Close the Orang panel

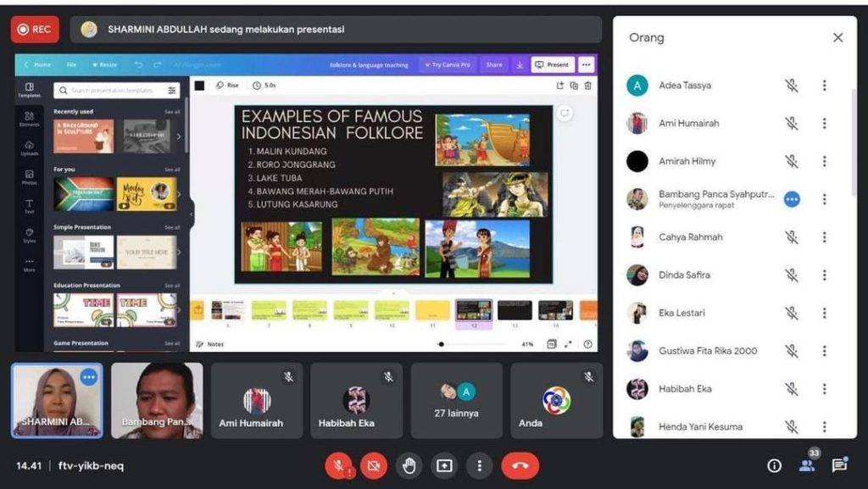tap(837, 38)
